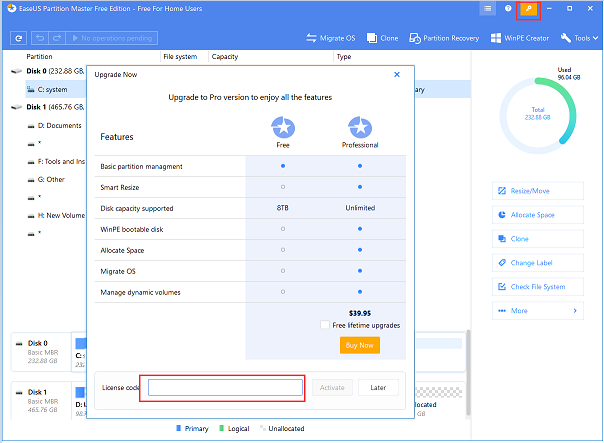Viewport: 604px width, 443px height.
Task: Open the help question mark icon
Action: click(508, 8)
